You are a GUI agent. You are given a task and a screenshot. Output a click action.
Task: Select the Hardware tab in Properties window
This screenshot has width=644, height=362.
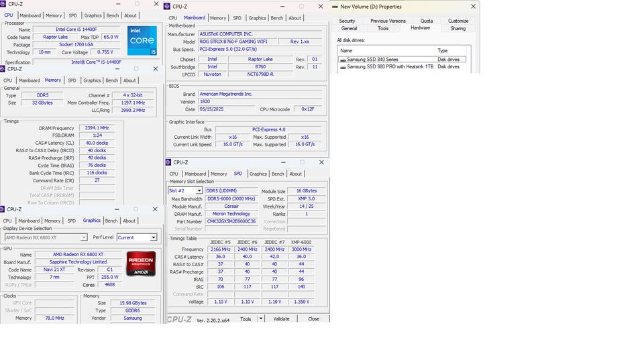pos(420,28)
